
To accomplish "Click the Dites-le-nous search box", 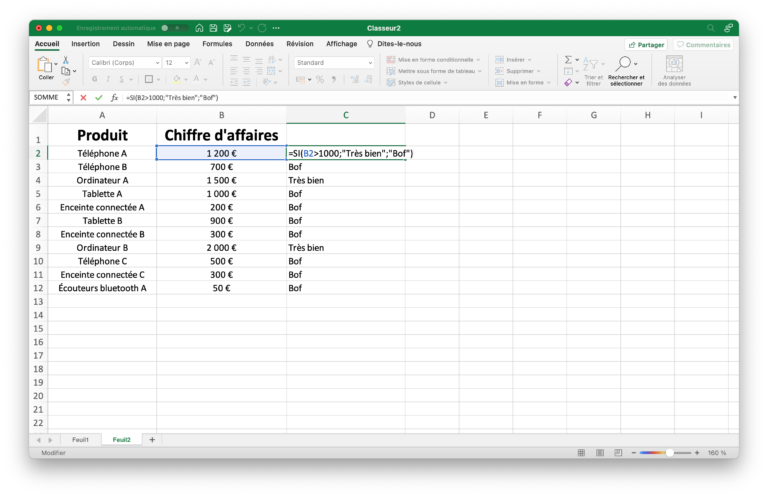I will [394, 44].
